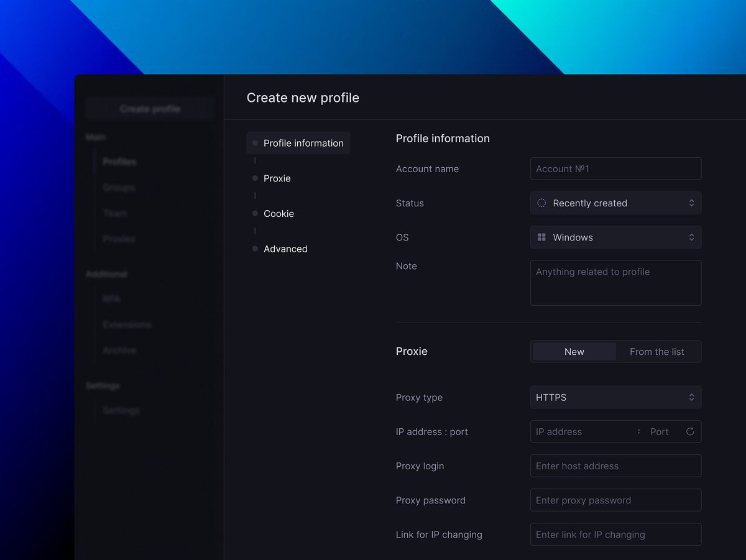The width and height of the screenshot is (746, 560).
Task: Click the Proxie step indicator dot
Action: coord(255,178)
